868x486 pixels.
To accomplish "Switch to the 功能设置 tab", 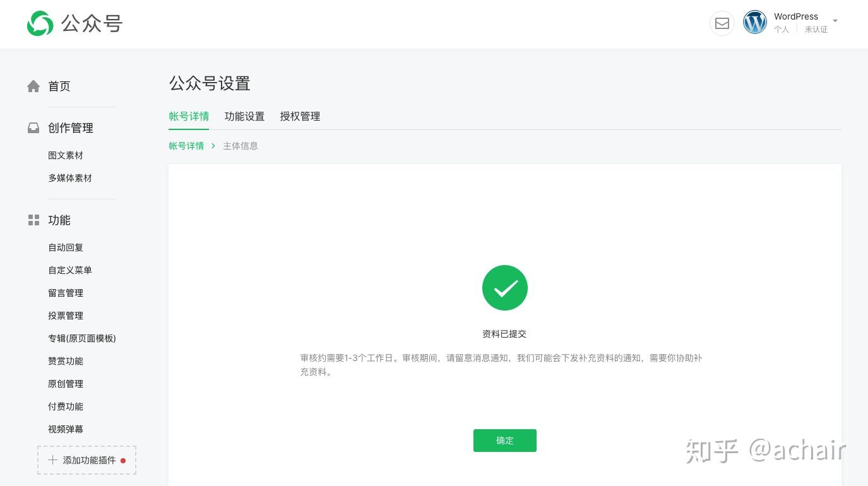I will (x=244, y=116).
